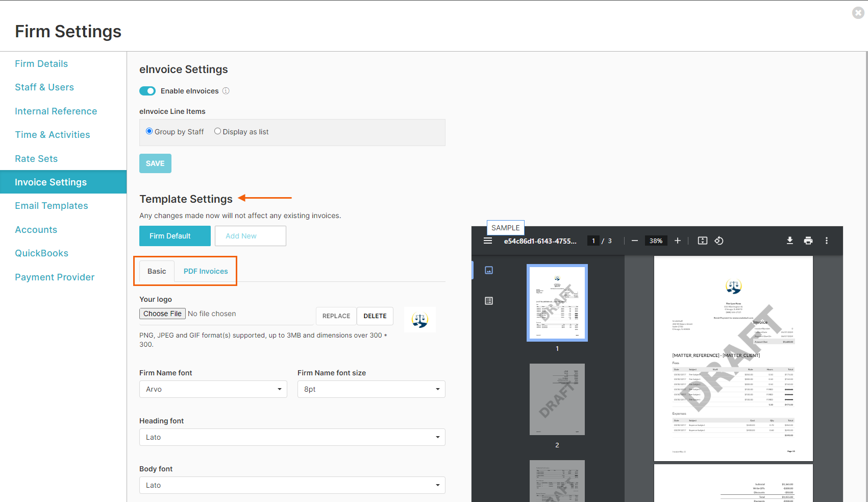Open the PDF viewer more-actions menu
The width and height of the screenshot is (868, 502).
pyautogui.click(x=827, y=241)
